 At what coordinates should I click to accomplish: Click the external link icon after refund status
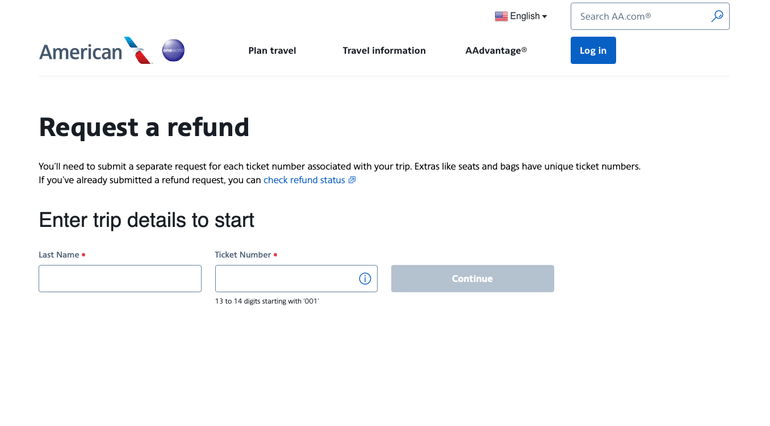click(x=352, y=180)
